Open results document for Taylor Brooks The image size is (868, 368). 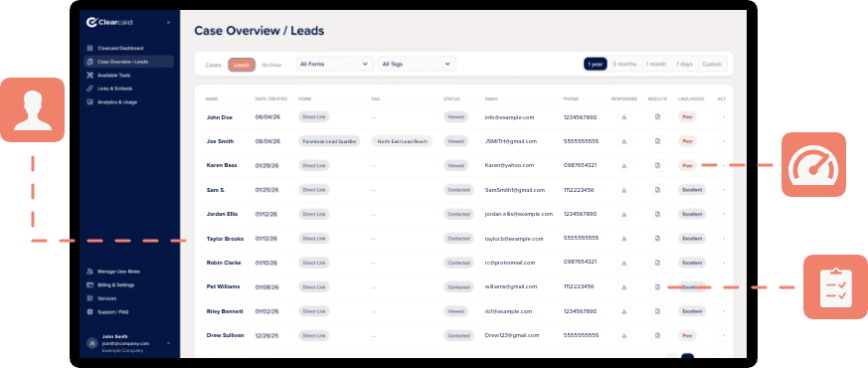(x=657, y=239)
